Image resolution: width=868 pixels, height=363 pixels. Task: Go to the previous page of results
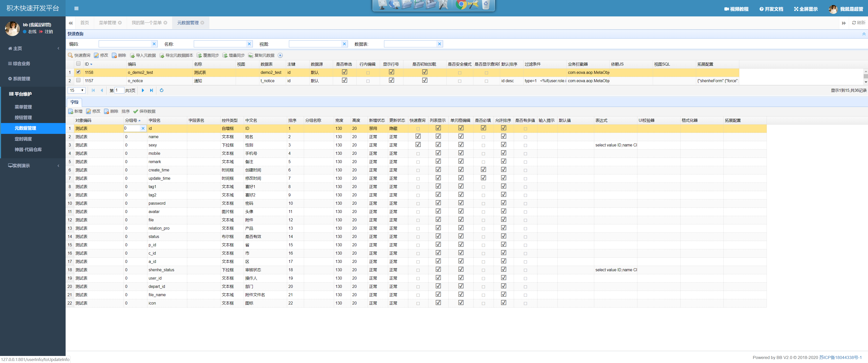pos(102,90)
